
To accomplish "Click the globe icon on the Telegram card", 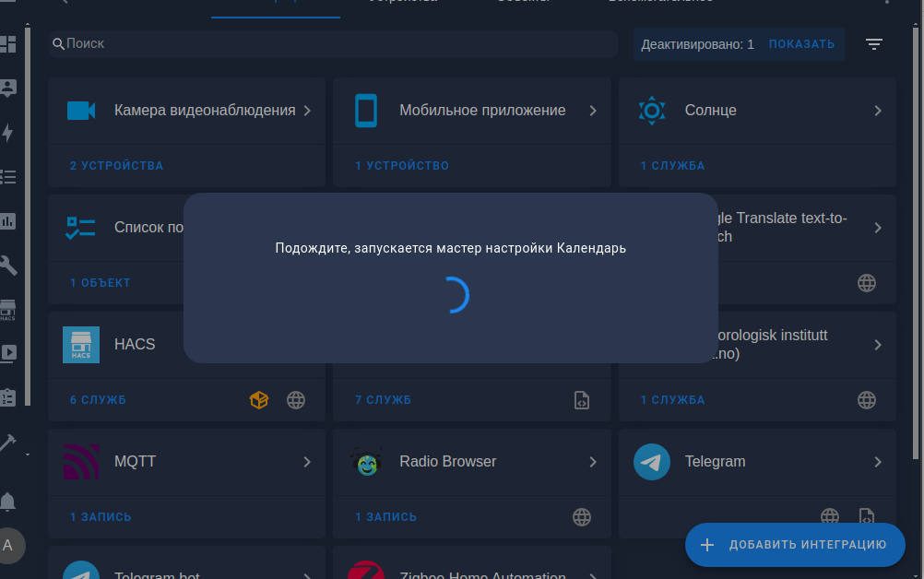I will pos(830,516).
